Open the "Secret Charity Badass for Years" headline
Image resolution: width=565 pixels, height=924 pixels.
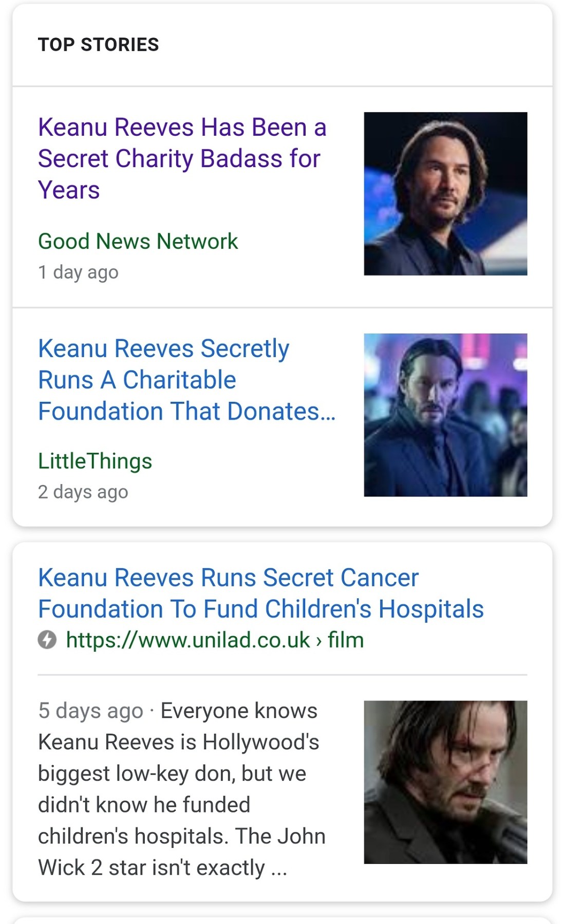tap(182, 158)
